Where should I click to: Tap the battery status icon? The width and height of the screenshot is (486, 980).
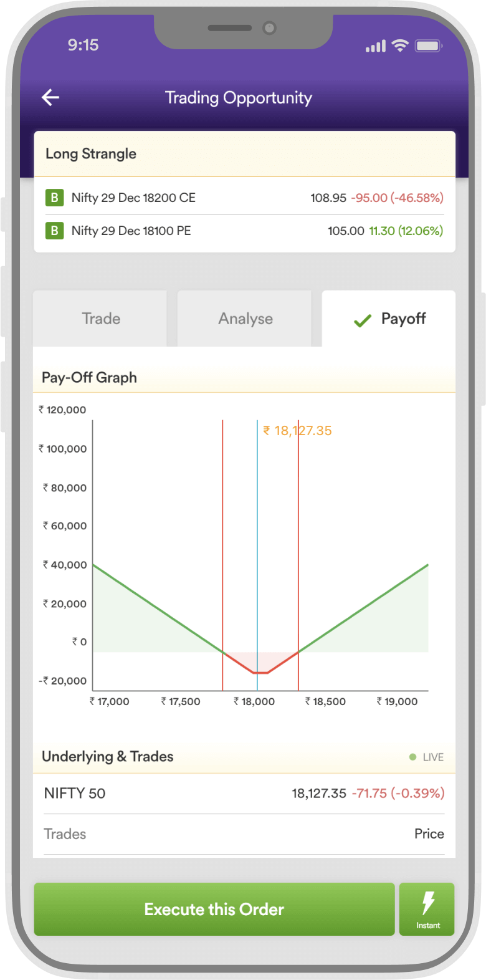429,46
